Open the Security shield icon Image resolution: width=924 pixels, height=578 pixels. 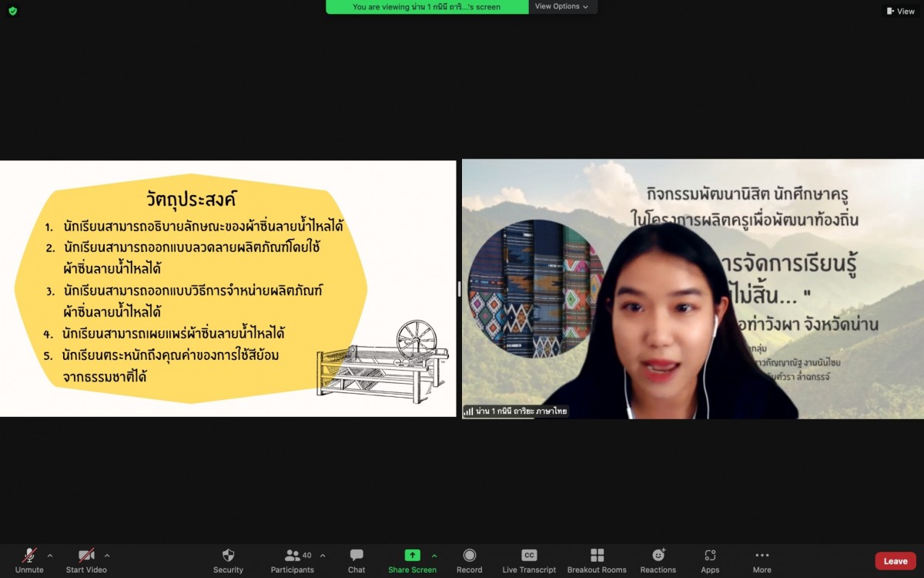(x=228, y=556)
